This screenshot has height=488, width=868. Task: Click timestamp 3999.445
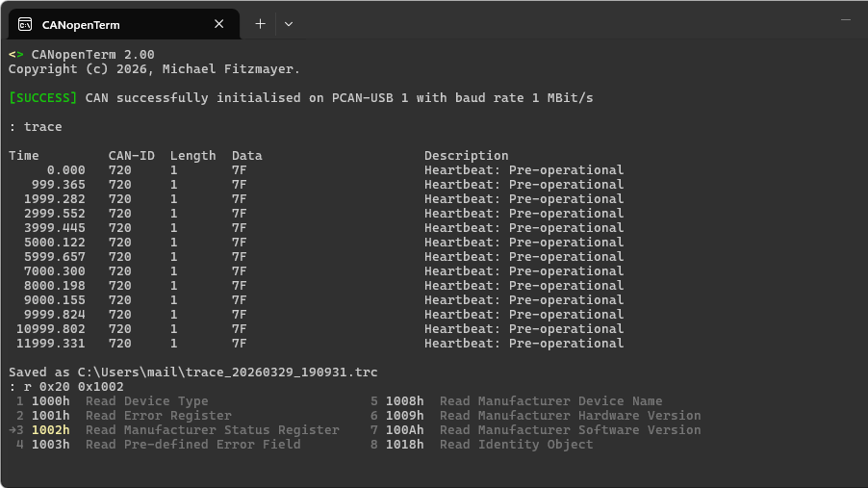[54, 228]
